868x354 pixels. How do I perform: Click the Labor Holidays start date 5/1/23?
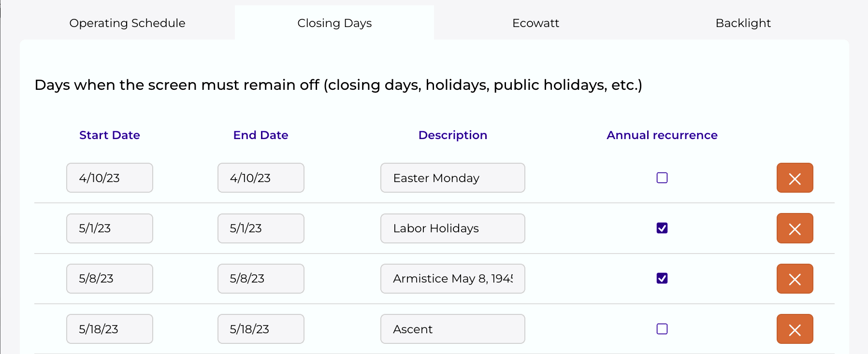tap(110, 228)
